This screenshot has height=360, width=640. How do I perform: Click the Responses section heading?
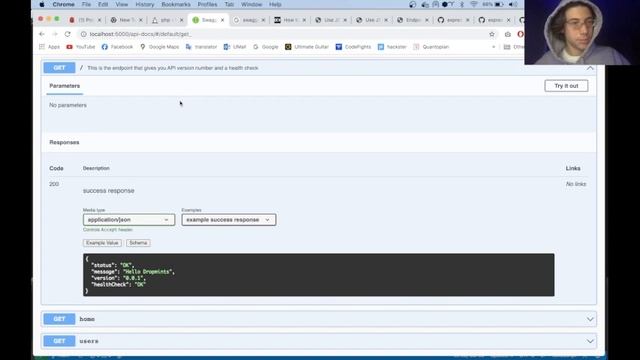click(64, 142)
